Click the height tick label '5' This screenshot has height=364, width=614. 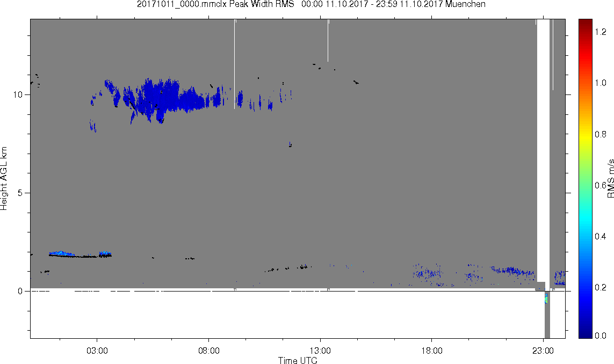tap(20, 193)
